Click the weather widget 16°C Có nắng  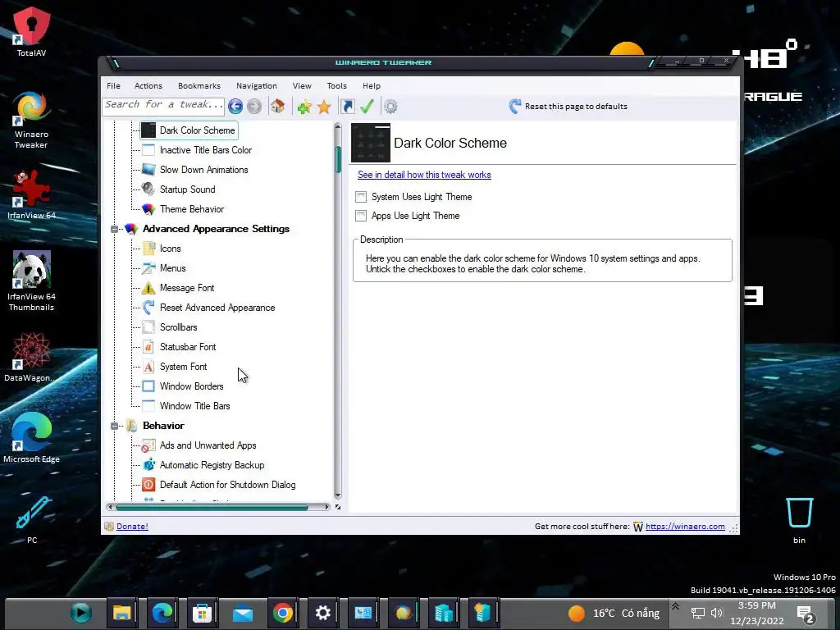614,613
